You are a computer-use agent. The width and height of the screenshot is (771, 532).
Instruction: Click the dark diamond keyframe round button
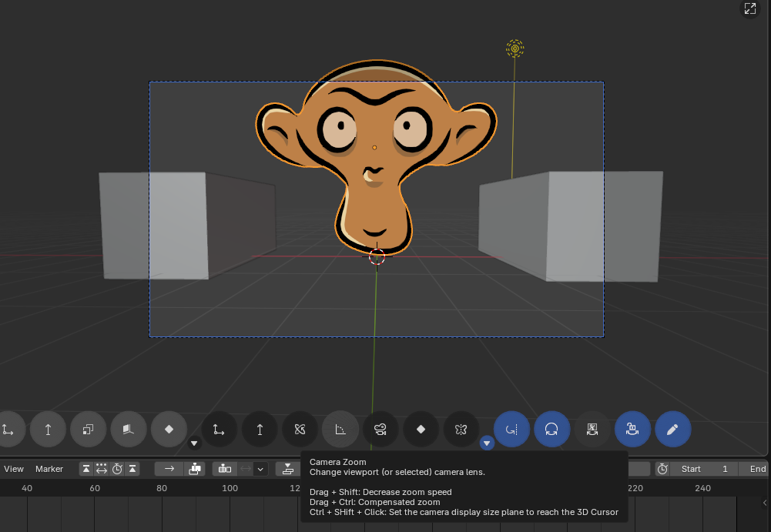point(421,430)
